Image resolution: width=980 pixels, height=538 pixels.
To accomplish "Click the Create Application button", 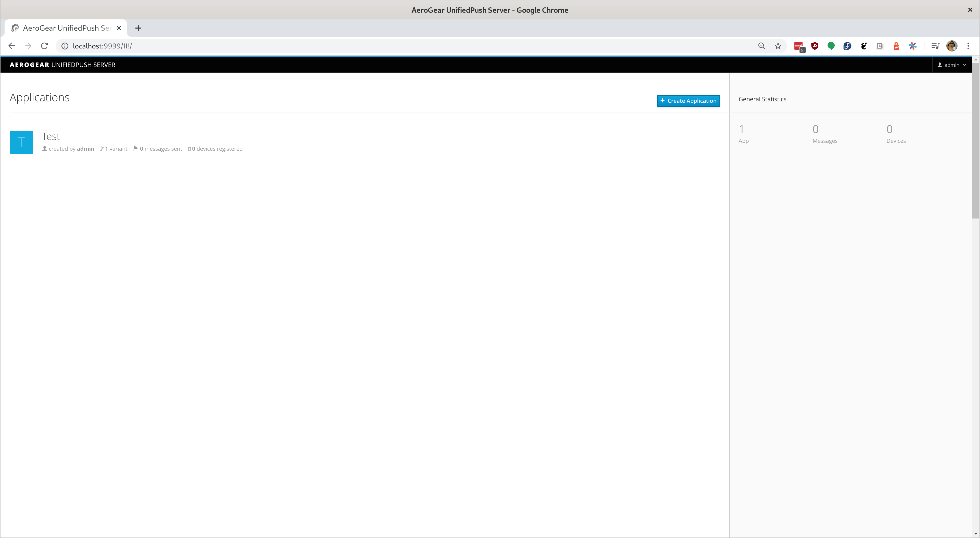I will pyautogui.click(x=688, y=101).
